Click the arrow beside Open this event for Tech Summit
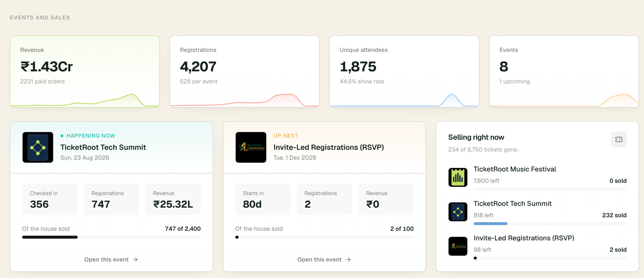 click(x=135, y=260)
